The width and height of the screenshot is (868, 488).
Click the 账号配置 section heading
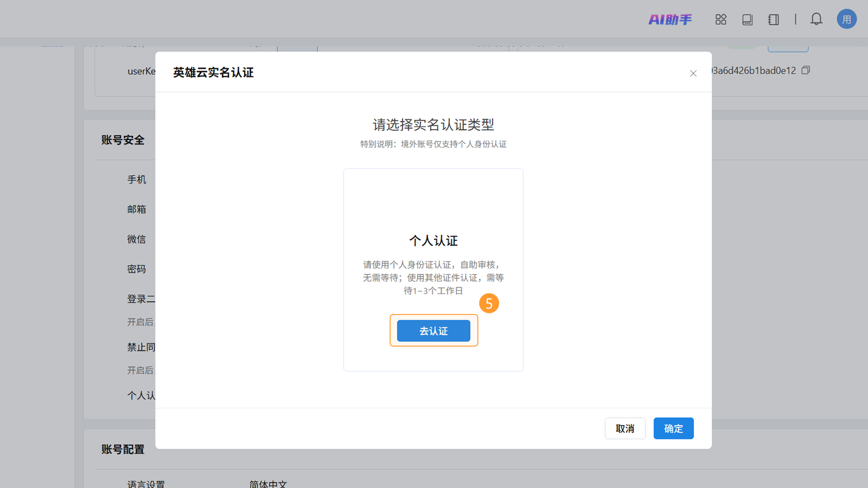click(x=123, y=449)
